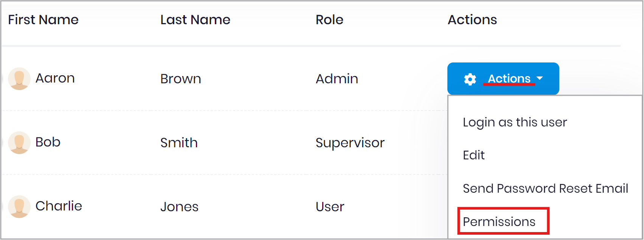Click Charlie's avatar icon
This screenshot has height=240, width=644.
pos(19,207)
